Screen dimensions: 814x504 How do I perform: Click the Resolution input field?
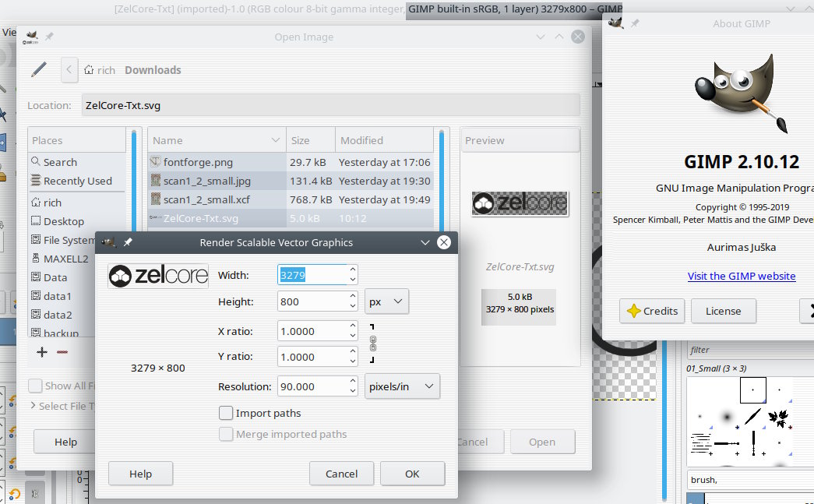312,386
